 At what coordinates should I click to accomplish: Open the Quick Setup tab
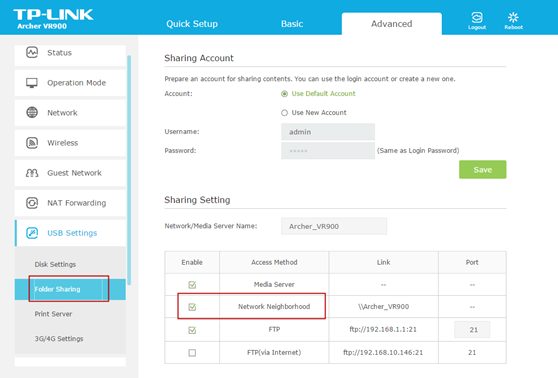point(192,24)
